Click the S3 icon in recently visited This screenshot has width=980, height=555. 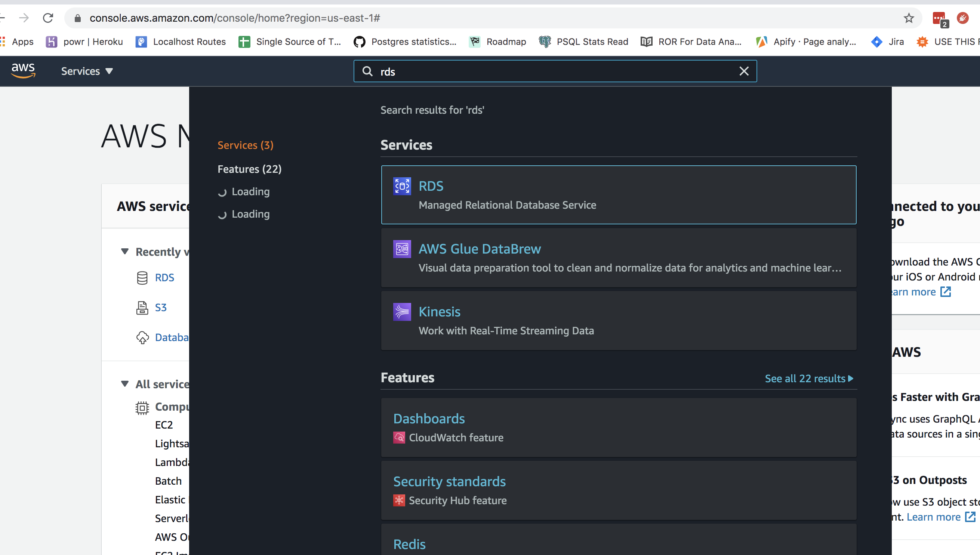coord(142,307)
